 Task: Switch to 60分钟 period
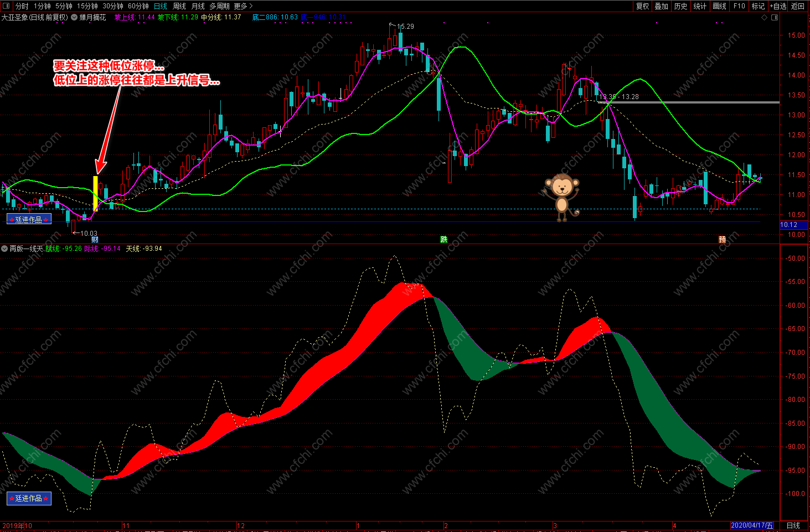tap(138, 6)
